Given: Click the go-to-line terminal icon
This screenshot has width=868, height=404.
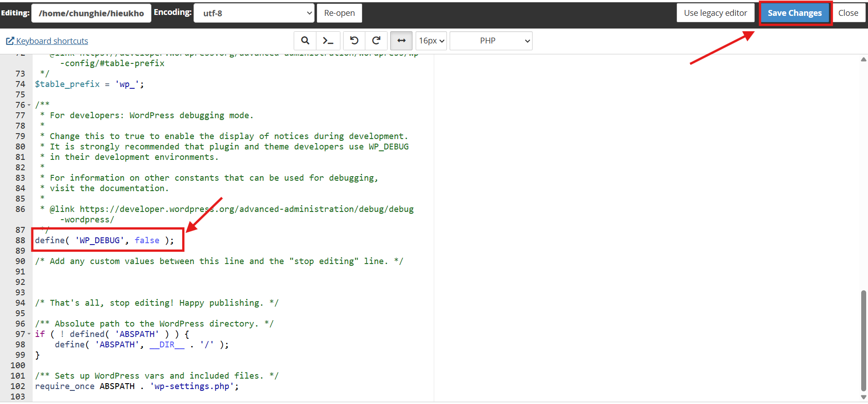Looking at the screenshot, I should pyautogui.click(x=328, y=41).
